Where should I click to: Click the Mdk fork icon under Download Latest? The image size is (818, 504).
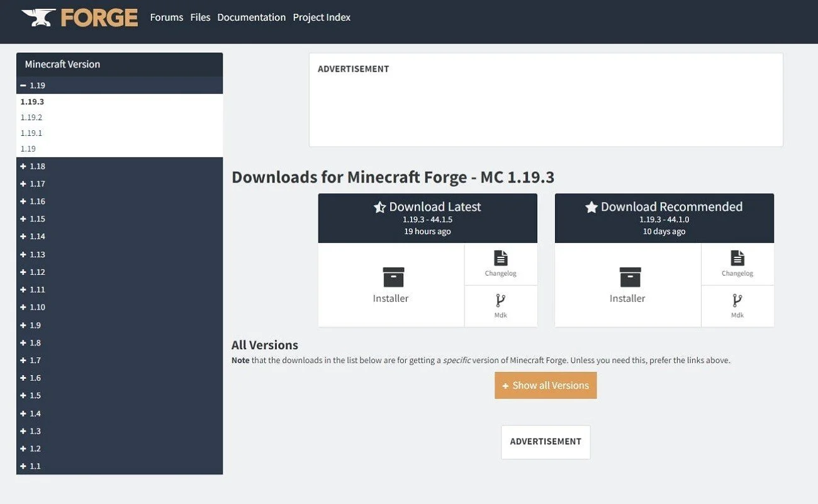(x=501, y=301)
